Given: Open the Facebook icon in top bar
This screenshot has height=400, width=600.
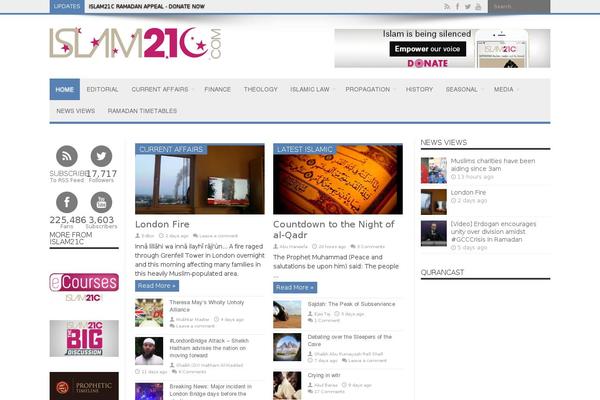Looking at the screenshot, I should 457,7.
